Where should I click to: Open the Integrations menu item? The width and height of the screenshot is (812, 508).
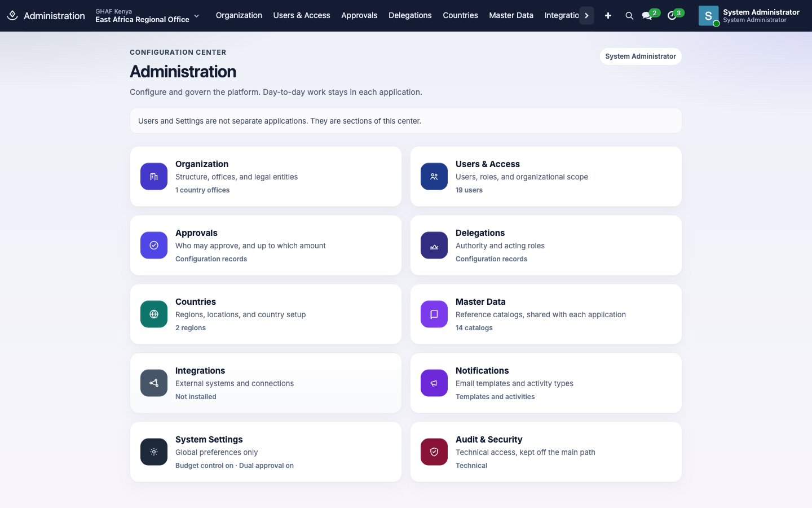[562, 16]
